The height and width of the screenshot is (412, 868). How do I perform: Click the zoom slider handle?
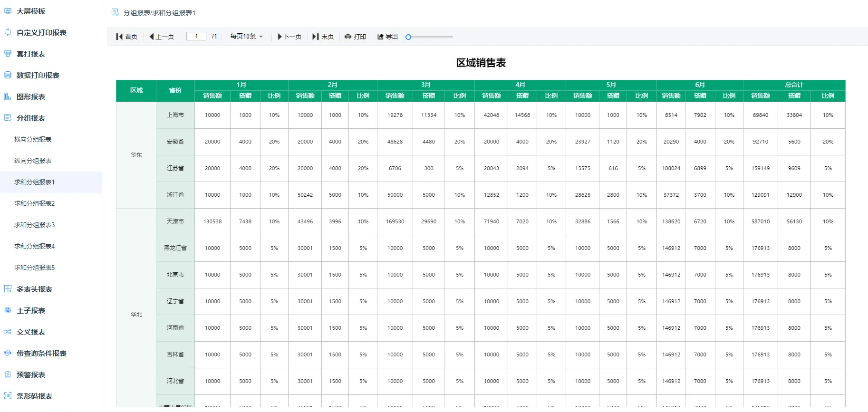(x=408, y=37)
